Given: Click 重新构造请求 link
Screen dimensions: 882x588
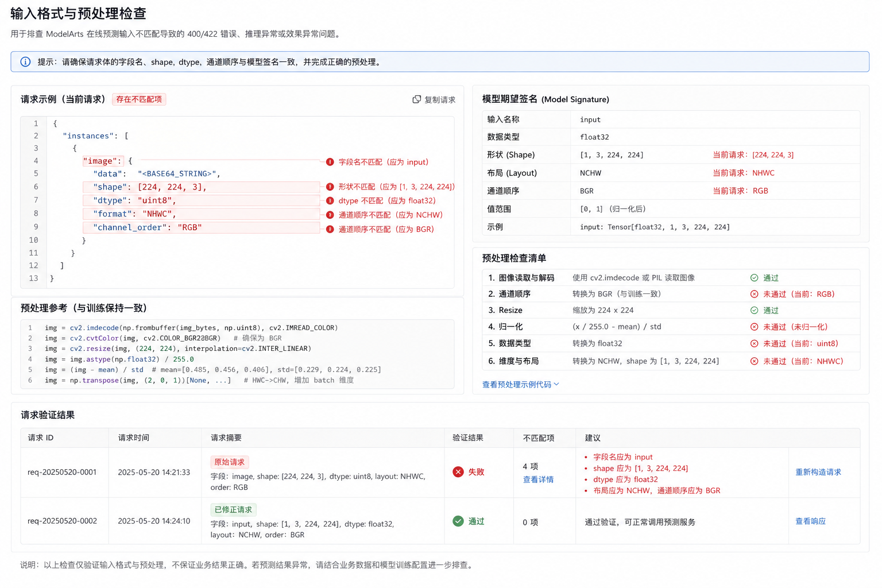Looking at the screenshot, I should click(818, 472).
